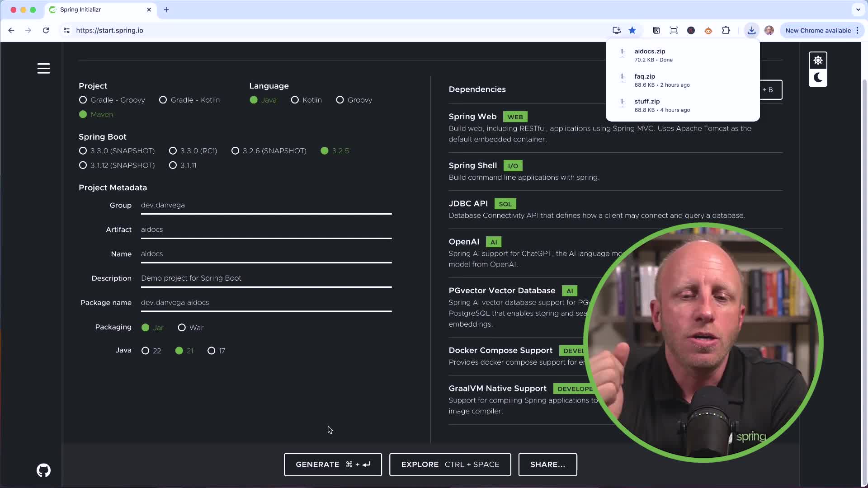This screenshot has height=488, width=868.
Task: Select Groovy language option
Action: coord(354,100)
